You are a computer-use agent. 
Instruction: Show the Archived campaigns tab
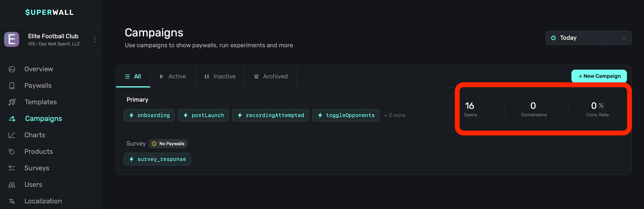point(271,77)
